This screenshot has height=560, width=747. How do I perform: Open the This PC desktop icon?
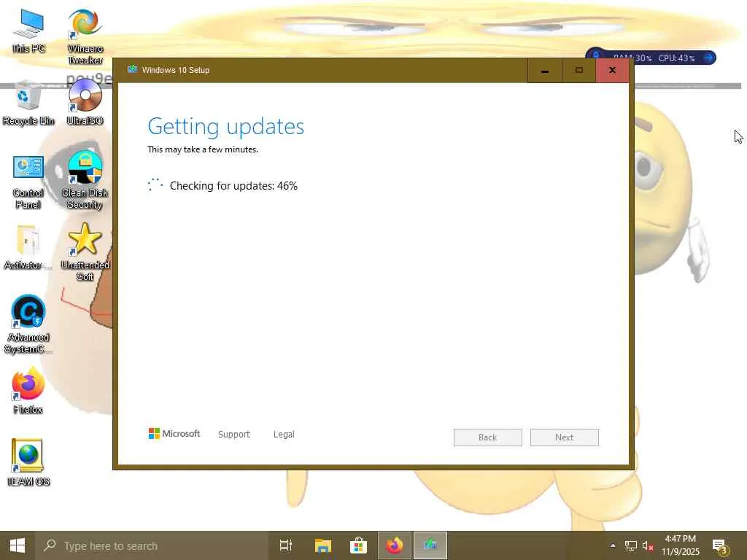tap(28, 31)
